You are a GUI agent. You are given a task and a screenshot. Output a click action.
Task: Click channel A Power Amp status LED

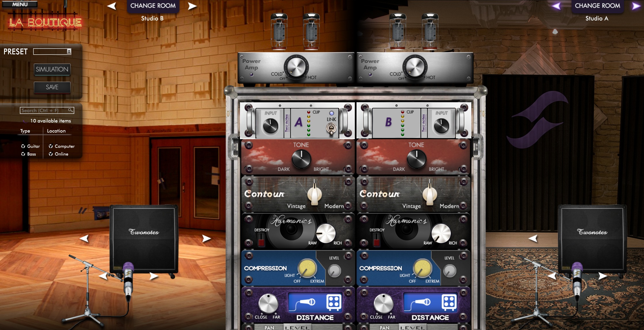(251, 74)
